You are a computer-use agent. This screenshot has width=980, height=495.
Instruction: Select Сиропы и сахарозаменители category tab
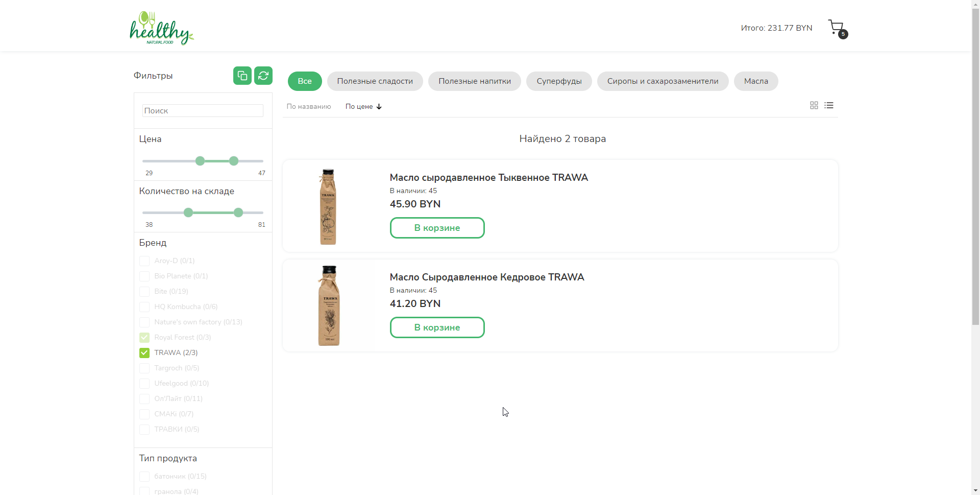tap(663, 81)
